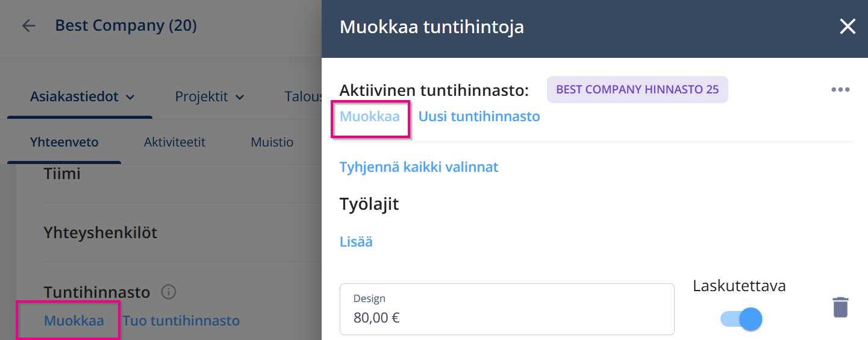Switch to the Yhteenveto tab
Viewport: 868px width, 340px height.
(x=64, y=142)
